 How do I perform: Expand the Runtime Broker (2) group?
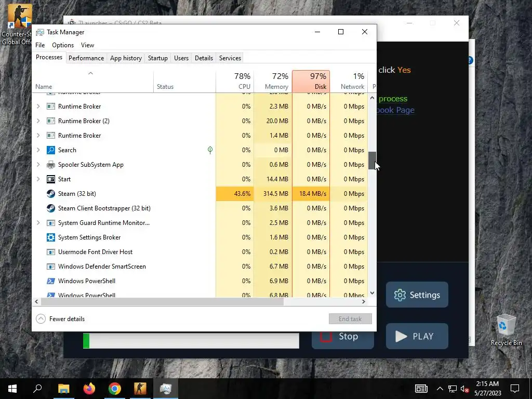click(x=38, y=121)
